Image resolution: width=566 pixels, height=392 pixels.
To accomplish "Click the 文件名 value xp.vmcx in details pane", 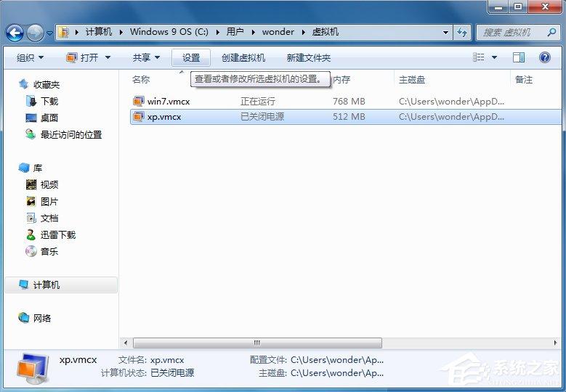I will pos(167,360).
